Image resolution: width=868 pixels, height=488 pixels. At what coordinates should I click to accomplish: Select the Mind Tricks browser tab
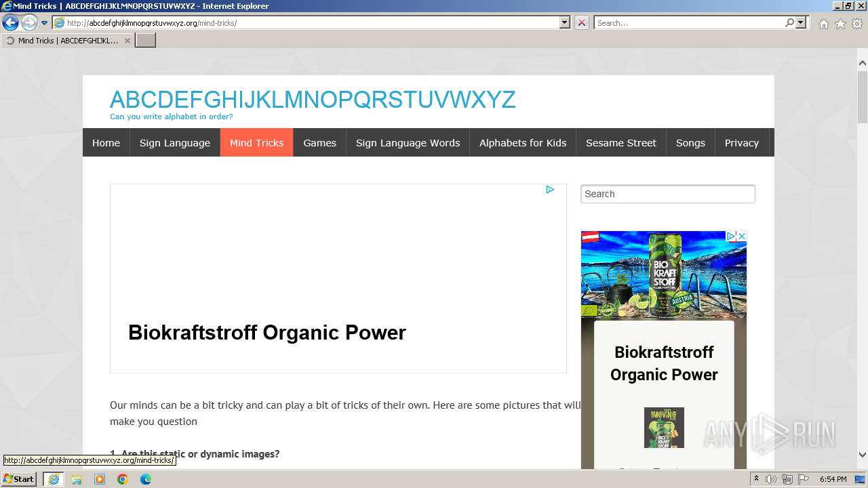(x=68, y=41)
